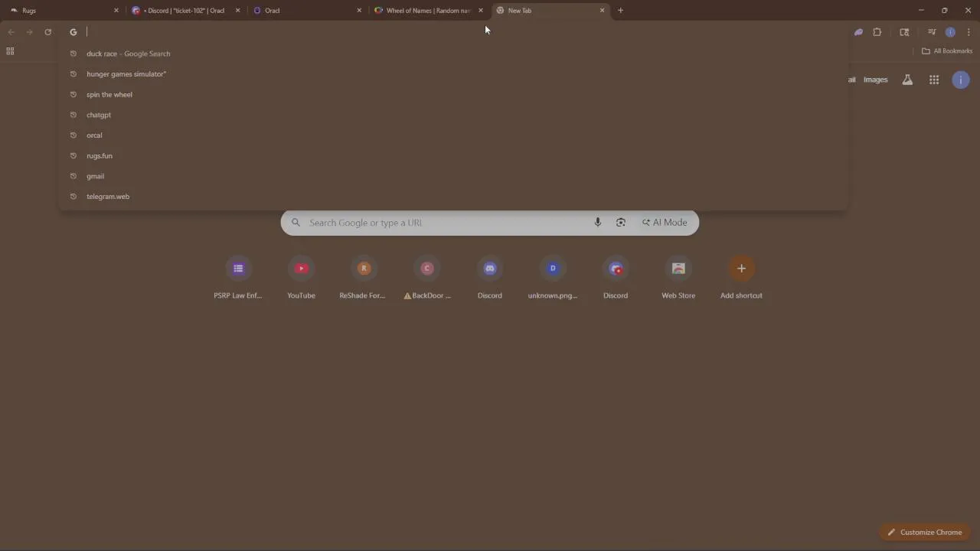Click the forward navigation arrow
The height and width of the screenshot is (551, 980).
pyautogui.click(x=29, y=32)
